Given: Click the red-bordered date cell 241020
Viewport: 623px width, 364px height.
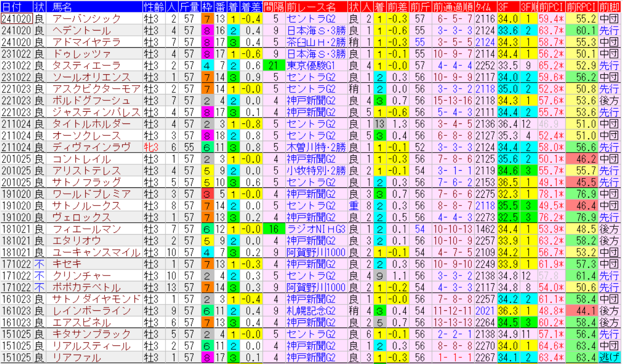Looking at the screenshot, I should (17, 19).
